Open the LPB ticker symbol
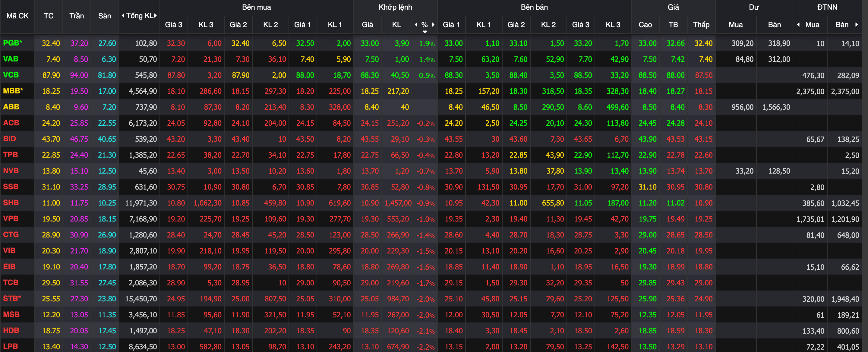The image size is (868, 352). coord(10,346)
